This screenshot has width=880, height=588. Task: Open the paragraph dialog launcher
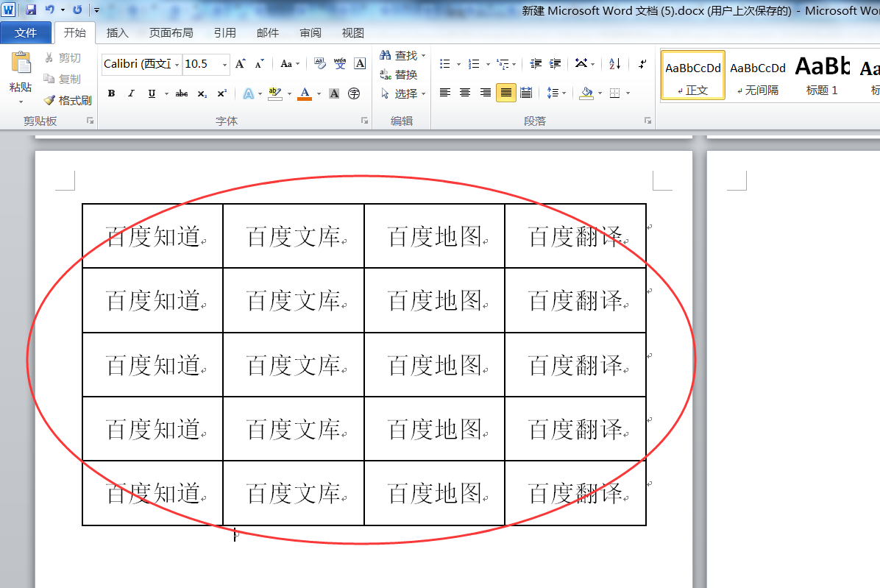click(x=647, y=121)
